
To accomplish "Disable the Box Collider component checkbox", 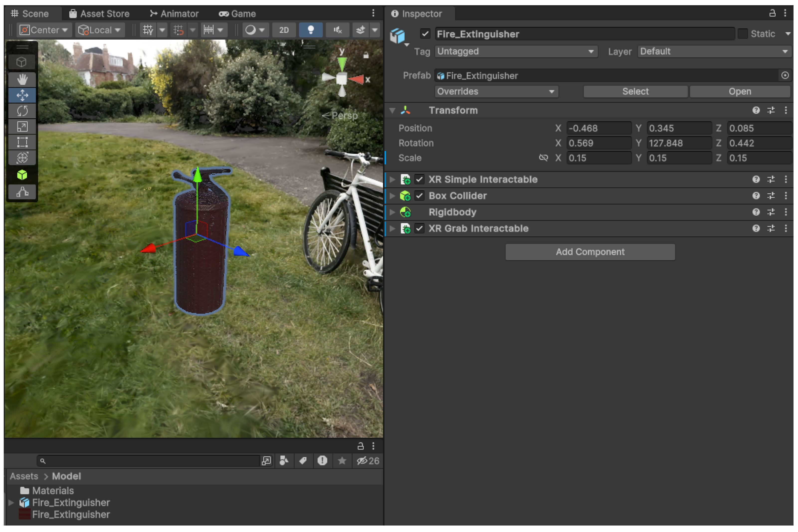I will (419, 196).
